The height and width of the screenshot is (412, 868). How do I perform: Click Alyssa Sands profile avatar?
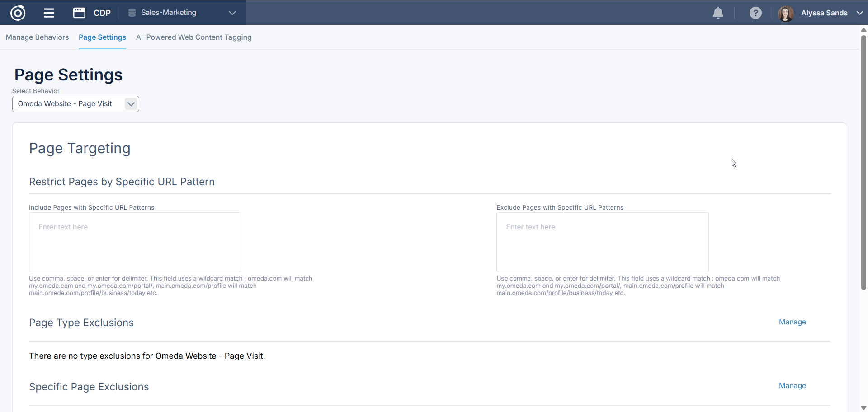coord(786,13)
